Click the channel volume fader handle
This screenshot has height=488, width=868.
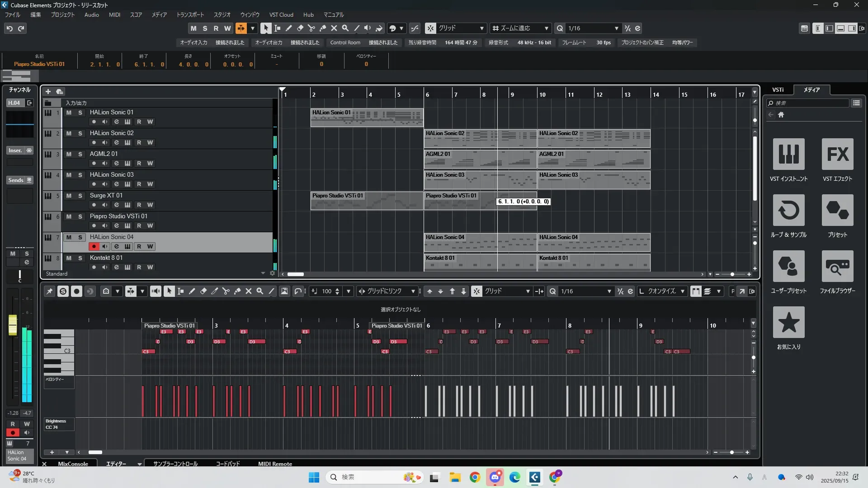click(13, 324)
